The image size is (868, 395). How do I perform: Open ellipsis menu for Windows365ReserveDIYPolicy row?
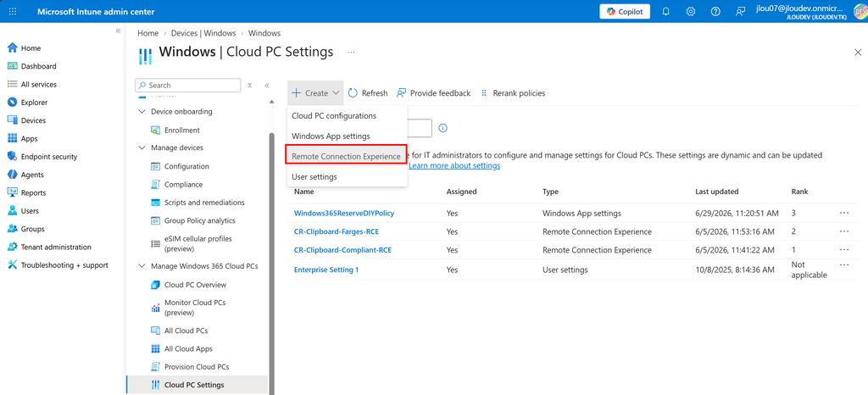(x=844, y=213)
